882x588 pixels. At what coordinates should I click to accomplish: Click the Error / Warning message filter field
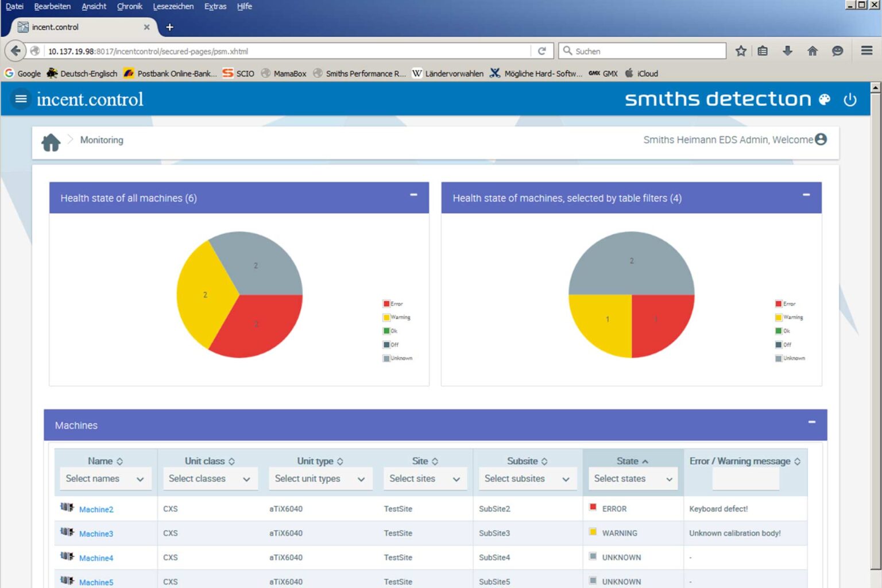pos(745,479)
